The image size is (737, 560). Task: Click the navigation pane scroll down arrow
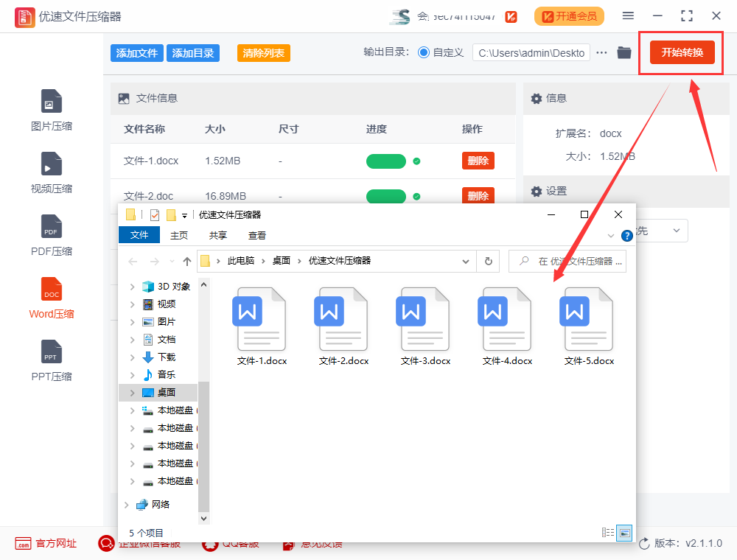click(203, 519)
